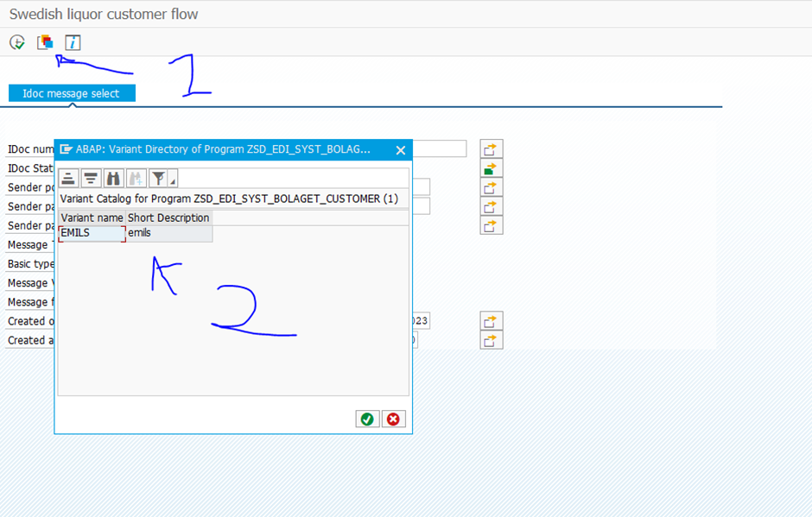The height and width of the screenshot is (517, 812).
Task: Open the program documentation info icon
Action: click(73, 42)
